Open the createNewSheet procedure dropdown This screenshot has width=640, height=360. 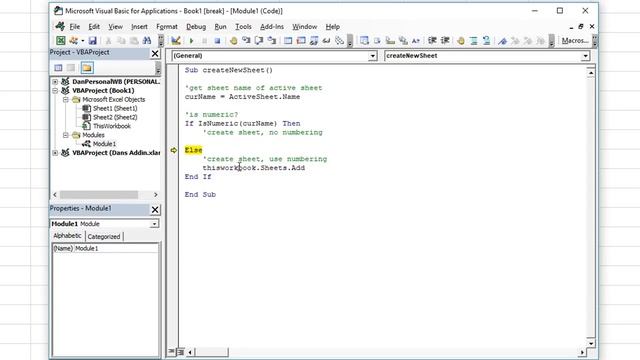coord(585,56)
